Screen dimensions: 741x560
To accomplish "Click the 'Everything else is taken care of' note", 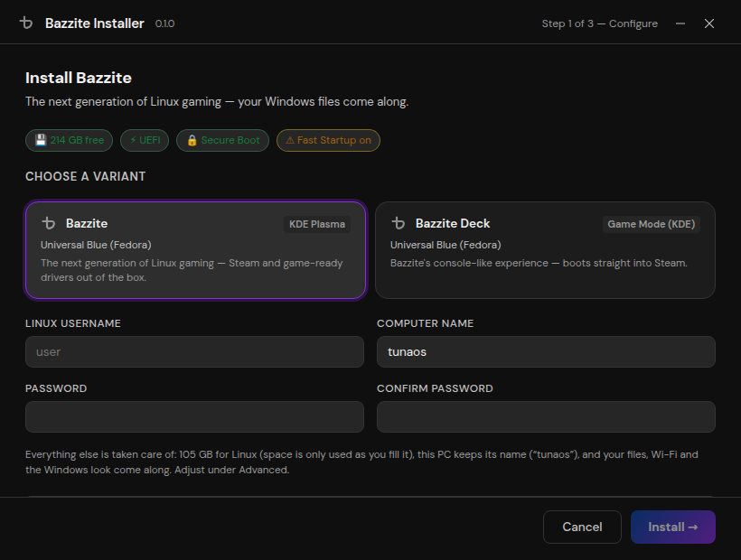I will (x=361, y=462).
